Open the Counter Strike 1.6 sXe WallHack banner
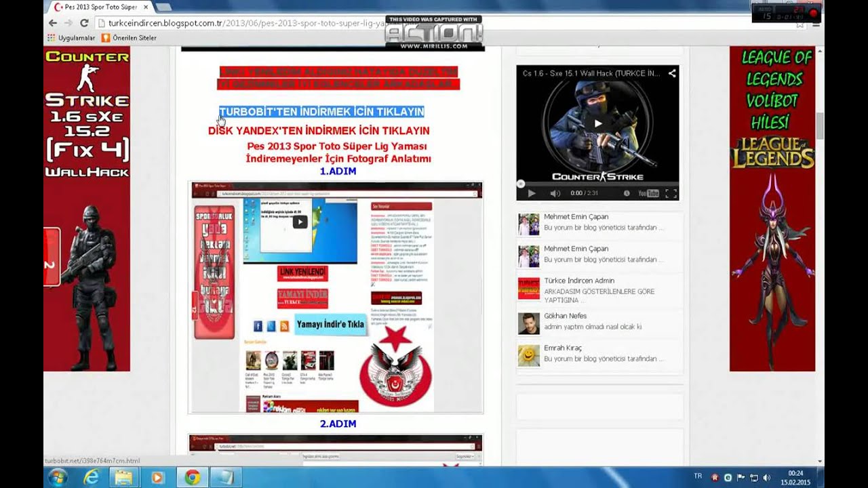 pyautogui.click(x=87, y=209)
